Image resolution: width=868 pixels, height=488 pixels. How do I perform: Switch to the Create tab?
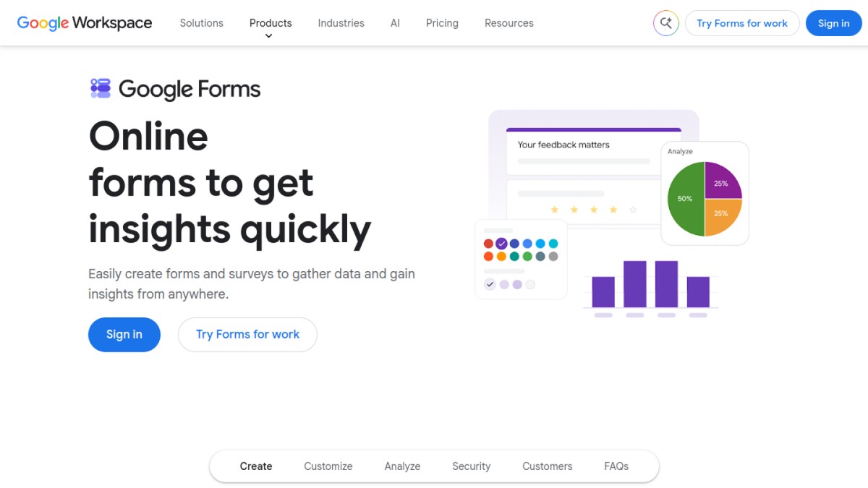(256, 466)
